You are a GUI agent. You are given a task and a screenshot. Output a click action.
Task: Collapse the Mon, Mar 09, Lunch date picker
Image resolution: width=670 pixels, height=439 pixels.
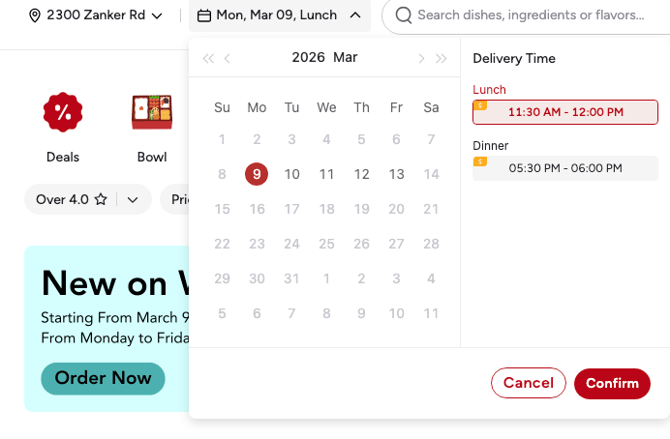pos(355,16)
